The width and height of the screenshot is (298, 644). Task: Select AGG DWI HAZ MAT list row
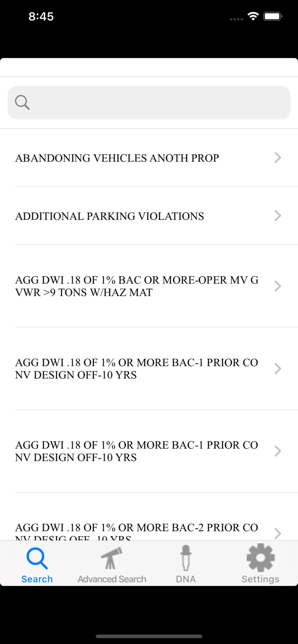[x=149, y=286]
